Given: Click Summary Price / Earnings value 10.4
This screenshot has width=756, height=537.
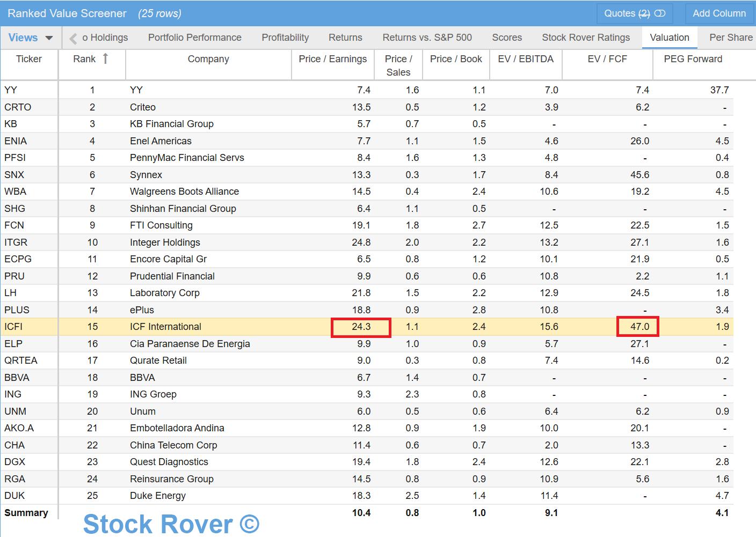Looking at the screenshot, I should (x=361, y=513).
